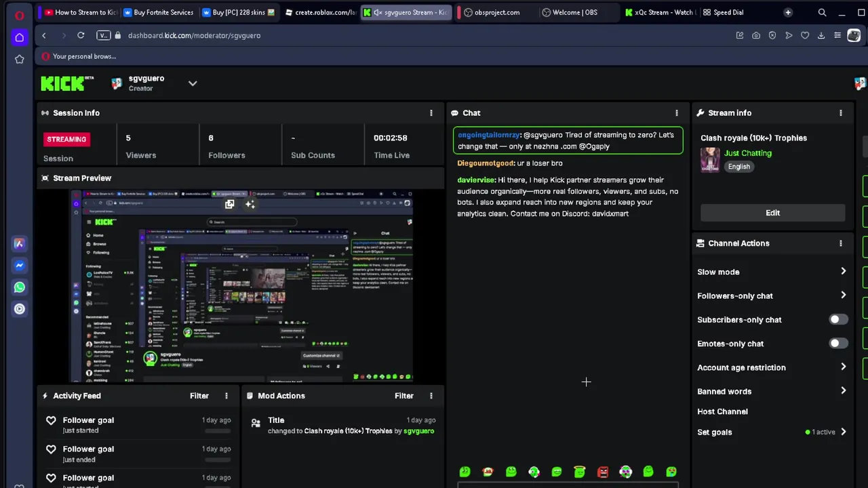868x488 pixels.
Task: Open Host Channel action
Action: tap(722, 411)
